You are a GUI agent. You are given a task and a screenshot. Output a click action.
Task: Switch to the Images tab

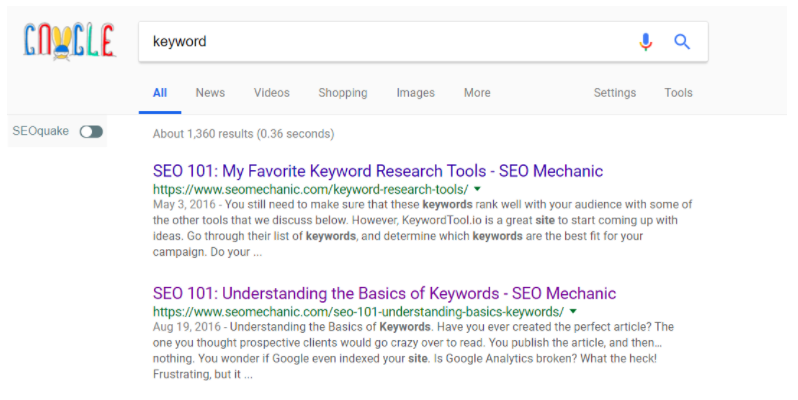point(415,93)
